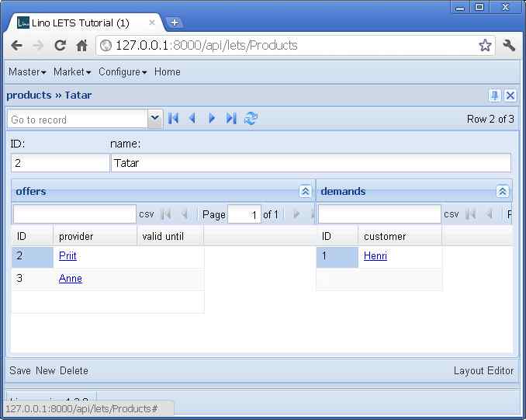Open the Market menu
This screenshot has height=420, width=526.
[72, 72]
